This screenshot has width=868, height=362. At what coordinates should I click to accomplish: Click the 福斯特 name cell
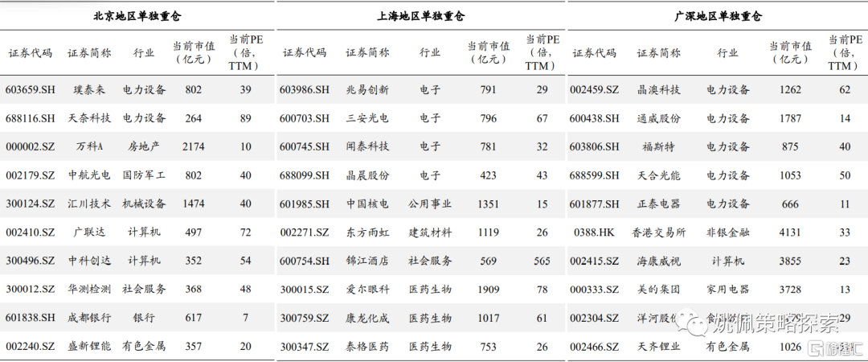coord(658,147)
